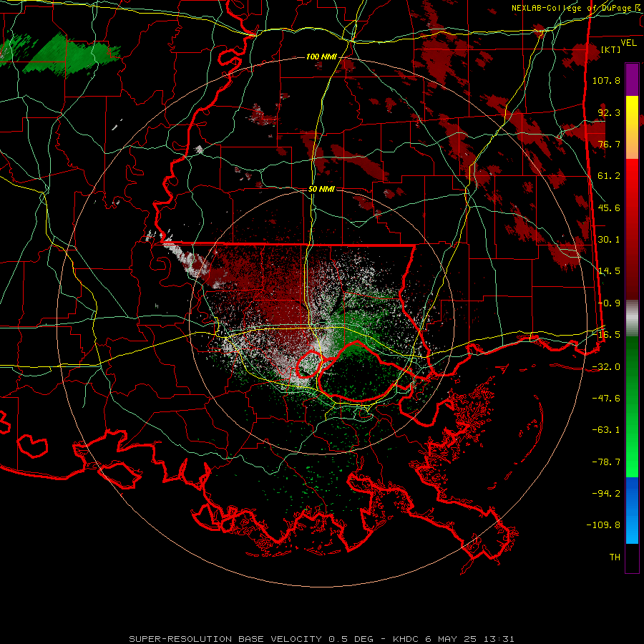Click the product title caption at bottom
This screenshot has width=644, height=644.
click(321, 639)
